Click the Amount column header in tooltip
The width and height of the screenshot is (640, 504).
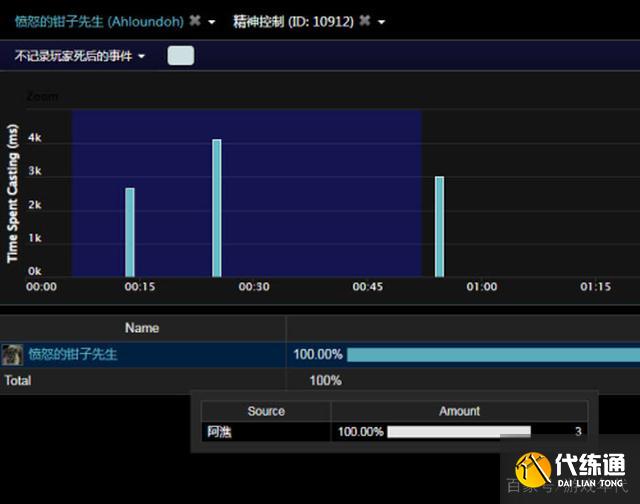459,411
